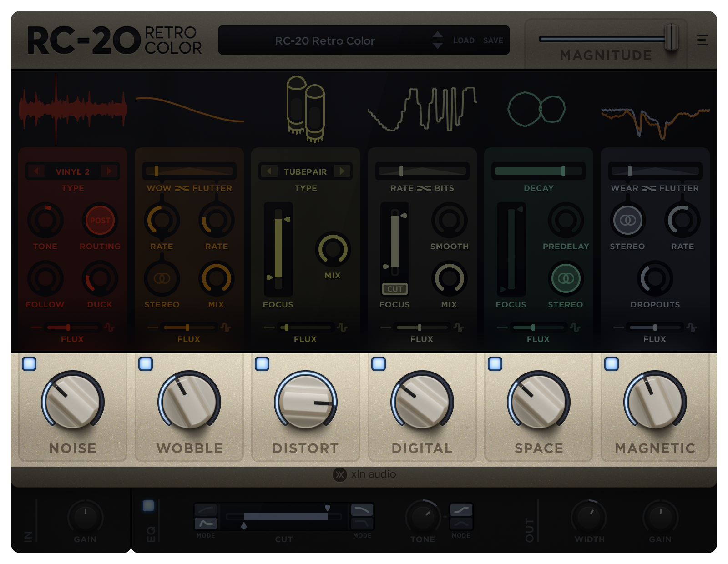Click the Distort MIX knob
This screenshot has height=564, width=728.
333,249
